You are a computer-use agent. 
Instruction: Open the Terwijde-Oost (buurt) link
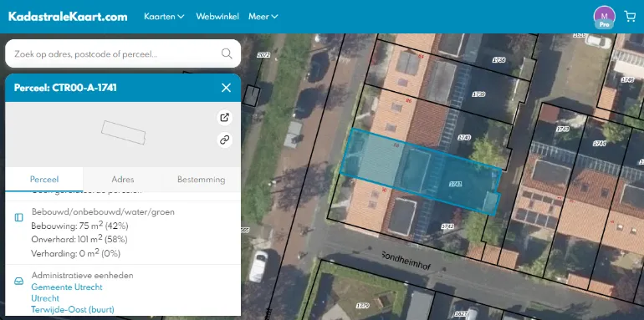tap(73, 309)
